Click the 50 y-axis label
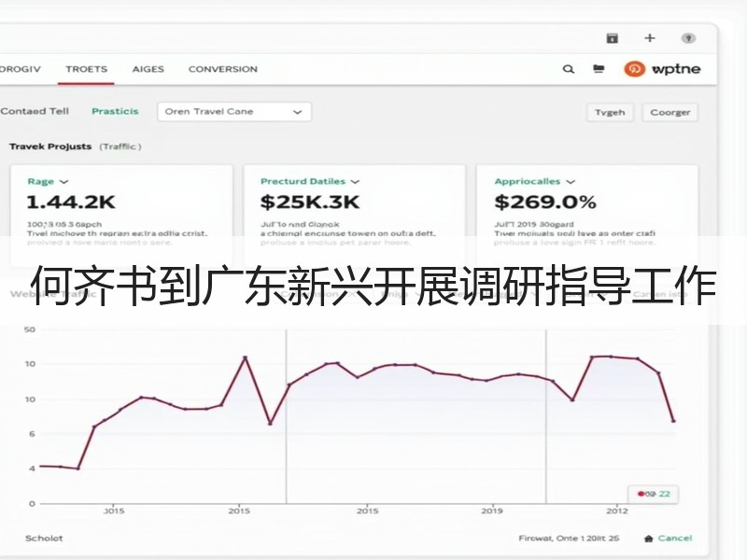Screen dimensions: 747x560 click(30, 329)
